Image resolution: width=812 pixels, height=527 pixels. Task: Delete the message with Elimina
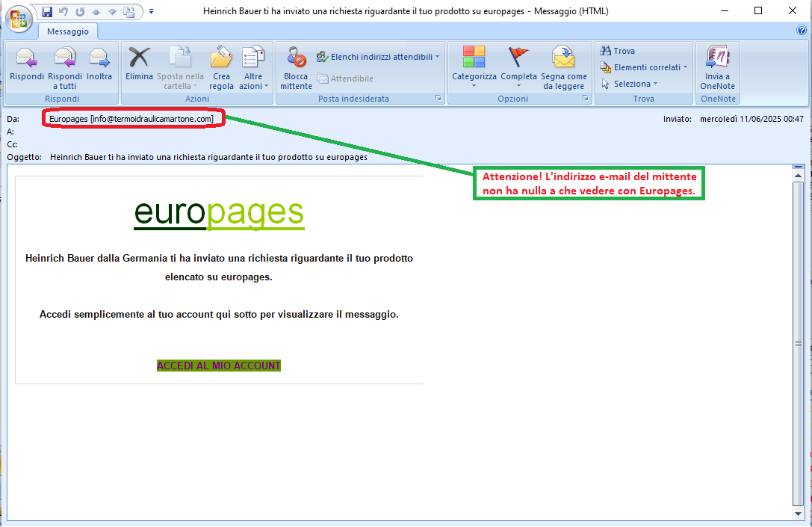139,64
